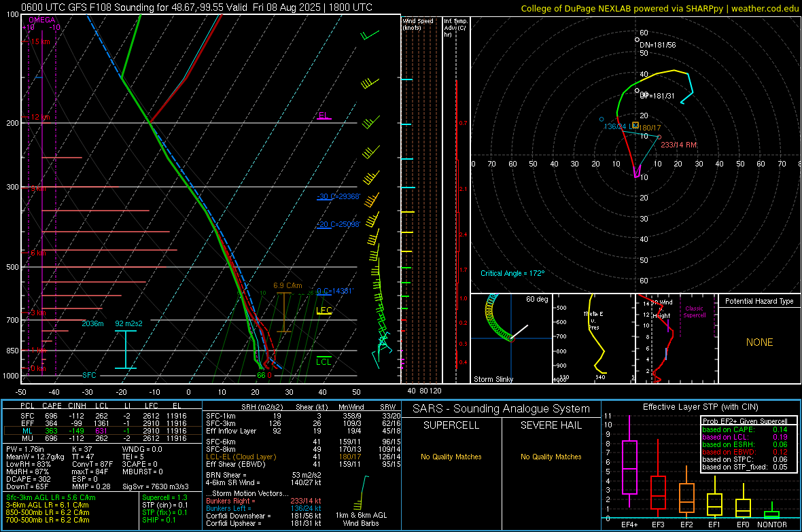Click the BRN Shear = 53 m2/s2 value
The height and width of the screenshot is (532, 802).
264,475
